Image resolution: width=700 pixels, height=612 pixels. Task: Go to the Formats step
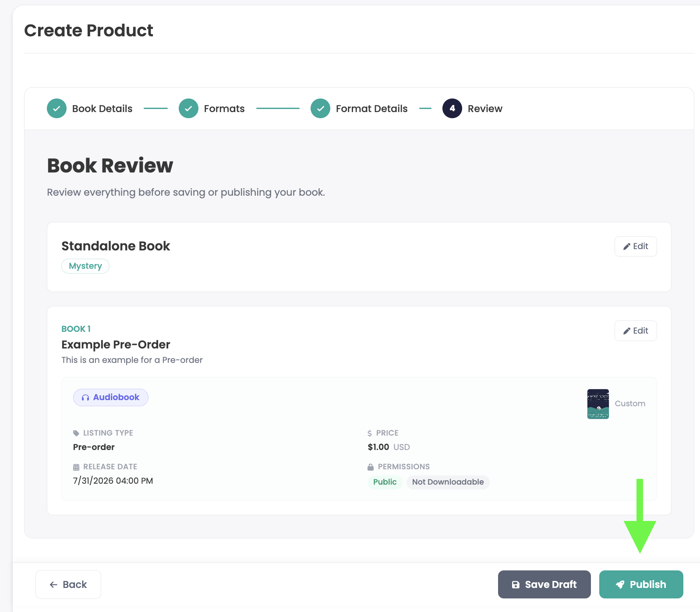click(224, 109)
